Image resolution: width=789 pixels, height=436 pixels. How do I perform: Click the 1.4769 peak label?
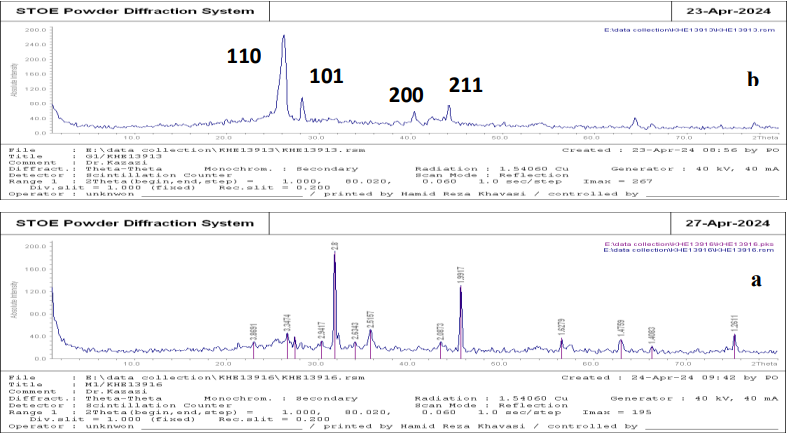621,329
